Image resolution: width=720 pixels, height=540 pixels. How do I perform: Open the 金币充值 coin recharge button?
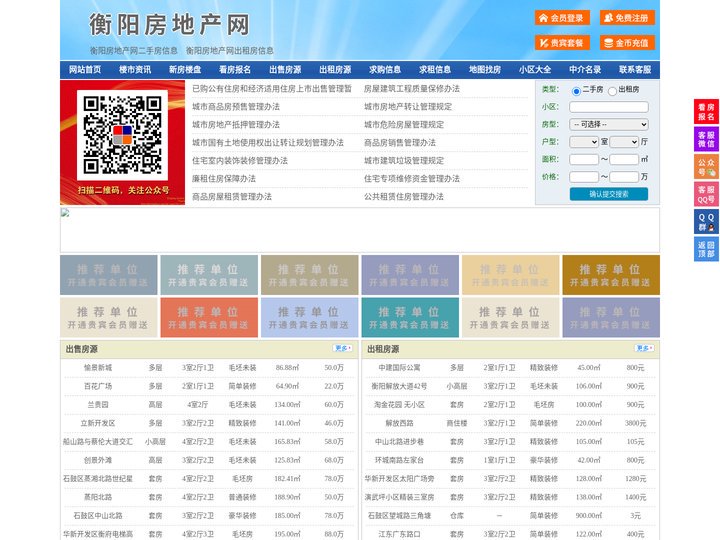point(627,43)
